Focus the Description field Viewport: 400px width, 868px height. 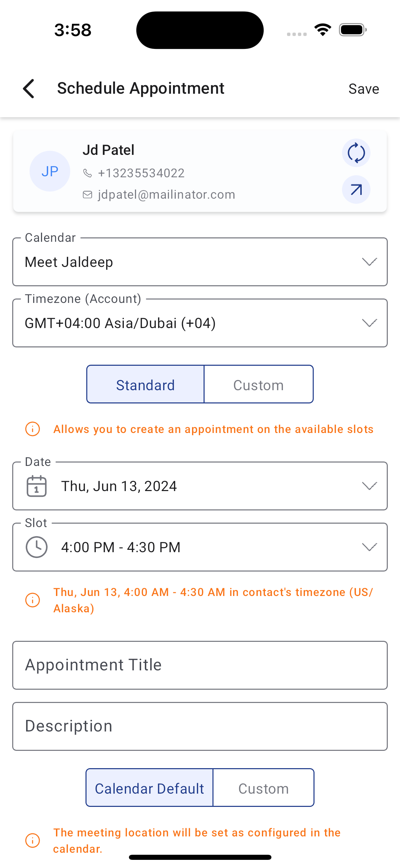tap(200, 726)
